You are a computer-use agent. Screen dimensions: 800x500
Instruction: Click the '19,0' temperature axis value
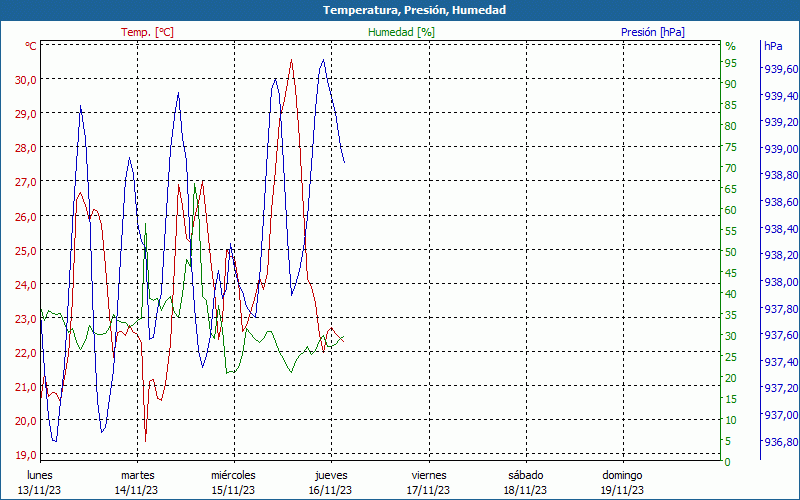[26, 456]
